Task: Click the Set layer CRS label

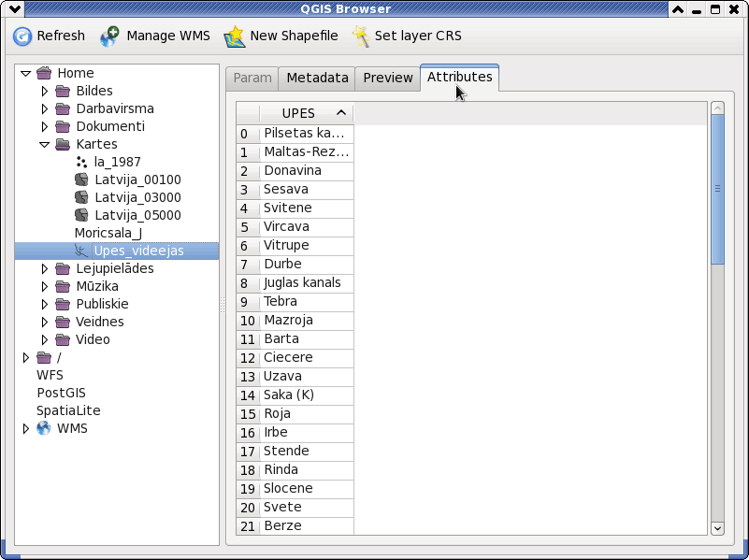Action: point(418,36)
